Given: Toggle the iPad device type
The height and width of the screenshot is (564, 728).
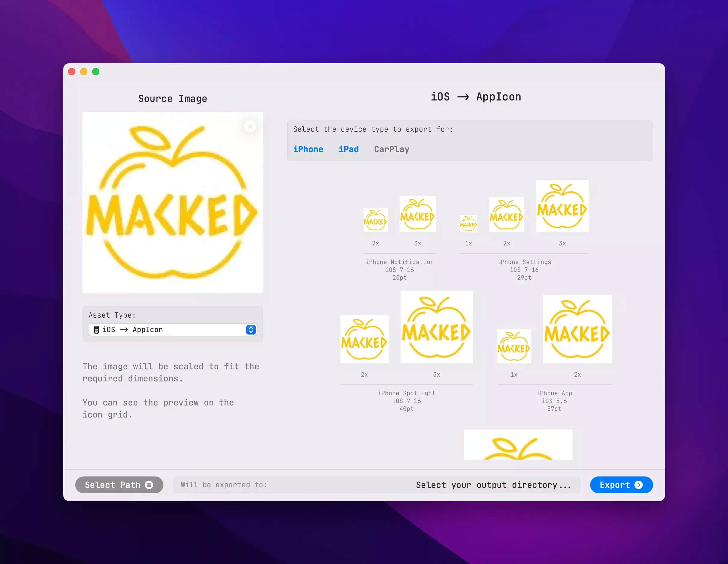Looking at the screenshot, I should [348, 149].
